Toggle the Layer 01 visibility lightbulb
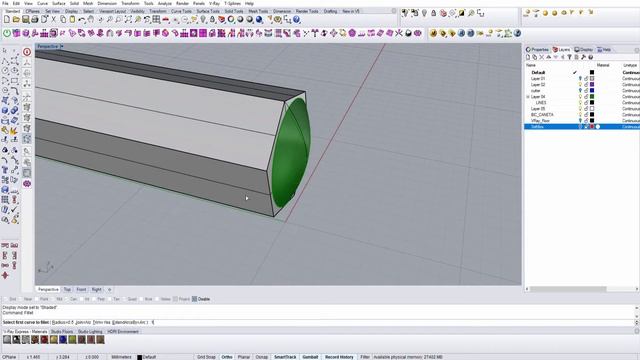640x360 pixels. pos(580,78)
